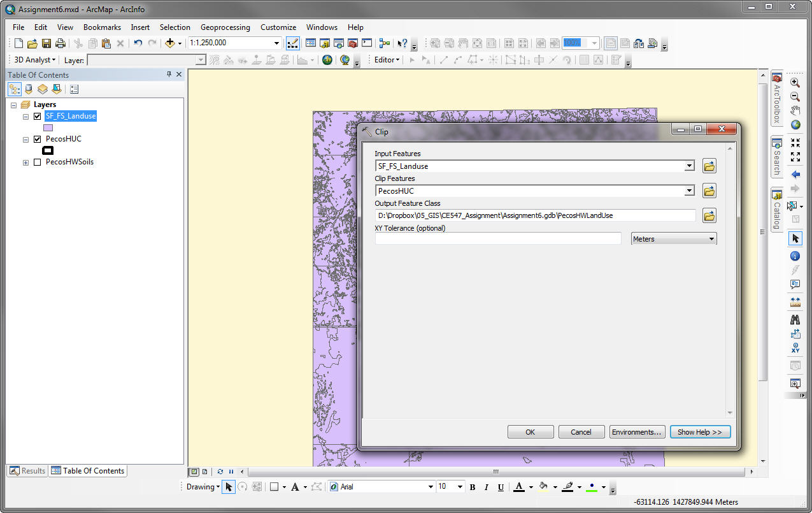This screenshot has width=812, height=513.
Task: Collapse the PecosHUC layer legend
Action: click(x=26, y=139)
